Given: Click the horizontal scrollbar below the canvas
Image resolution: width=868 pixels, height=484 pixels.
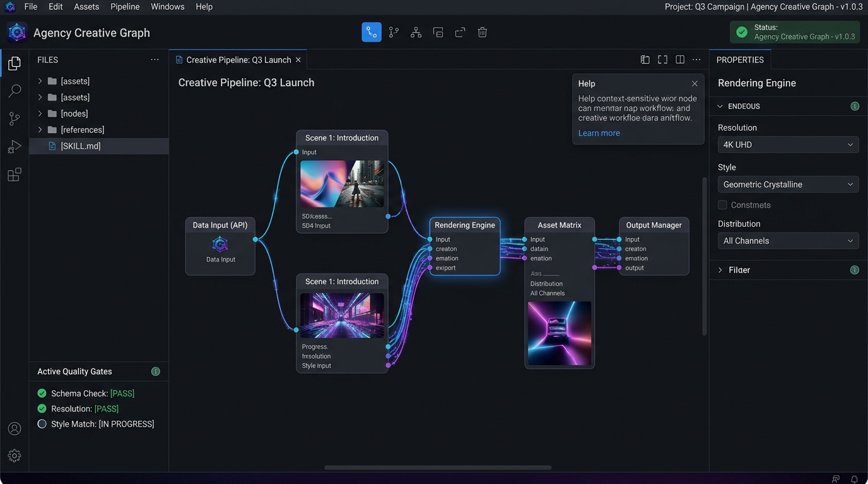Looking at the screenshot, I should coord(438,468).
